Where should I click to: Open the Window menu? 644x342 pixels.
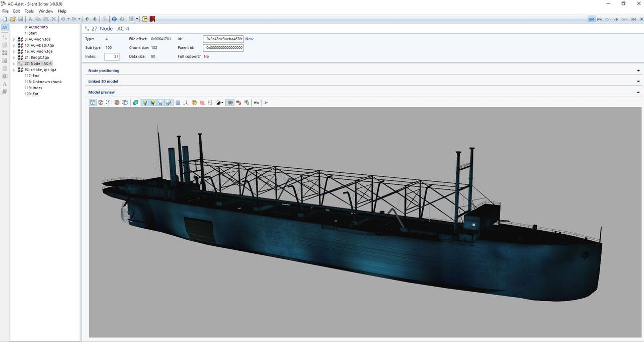[x=46, y=11]
